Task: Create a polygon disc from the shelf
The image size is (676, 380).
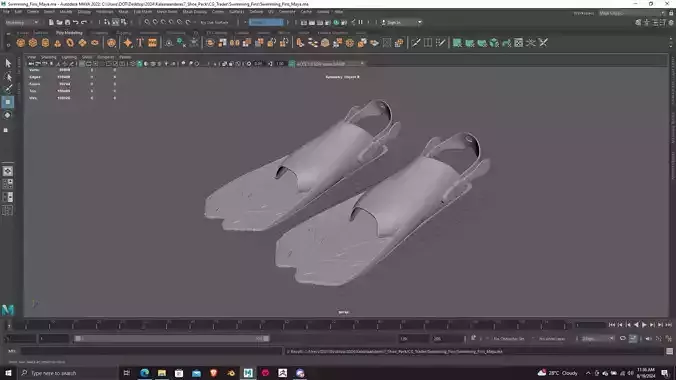Action: pyautogui.click(x=95, y=43)
